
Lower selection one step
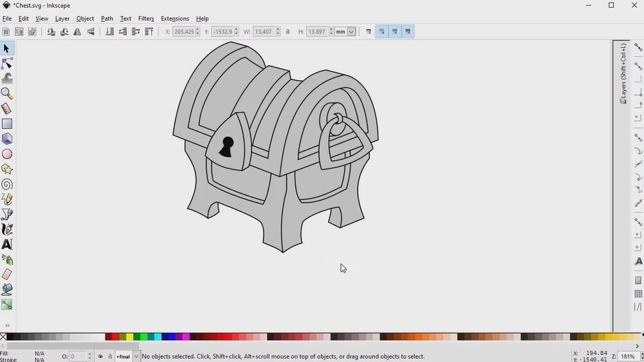coord(122,31)
